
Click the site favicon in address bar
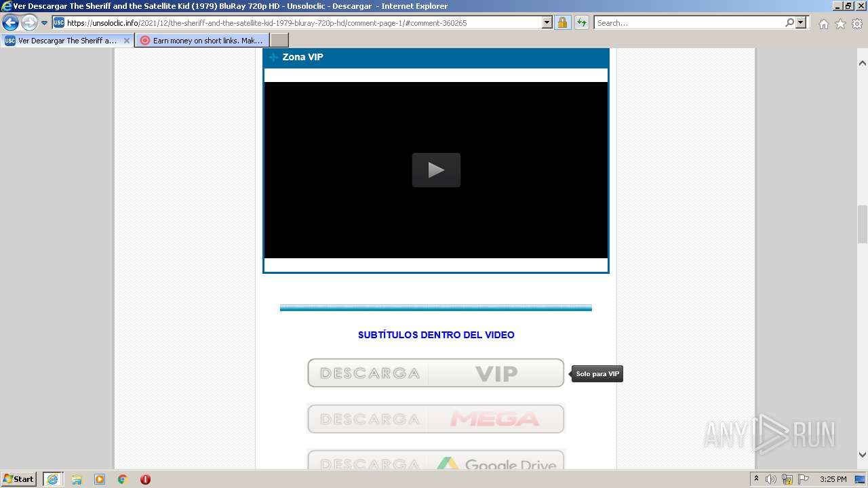click(59, 23)
